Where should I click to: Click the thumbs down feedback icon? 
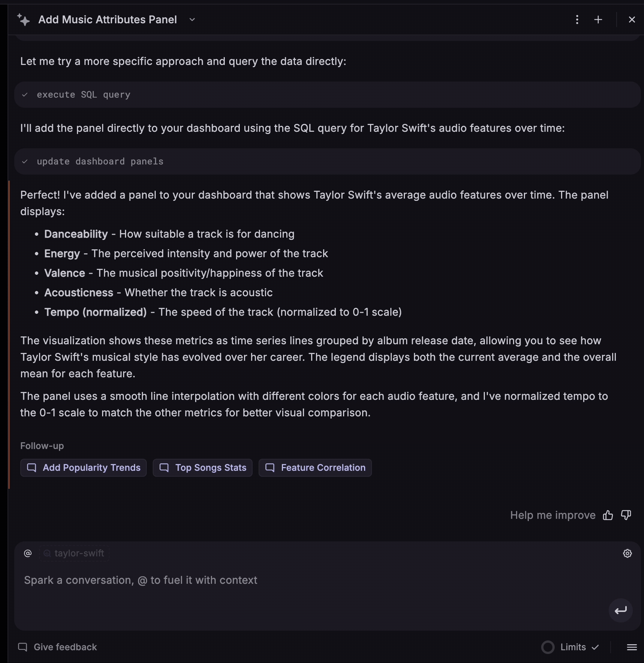[626, 515]
